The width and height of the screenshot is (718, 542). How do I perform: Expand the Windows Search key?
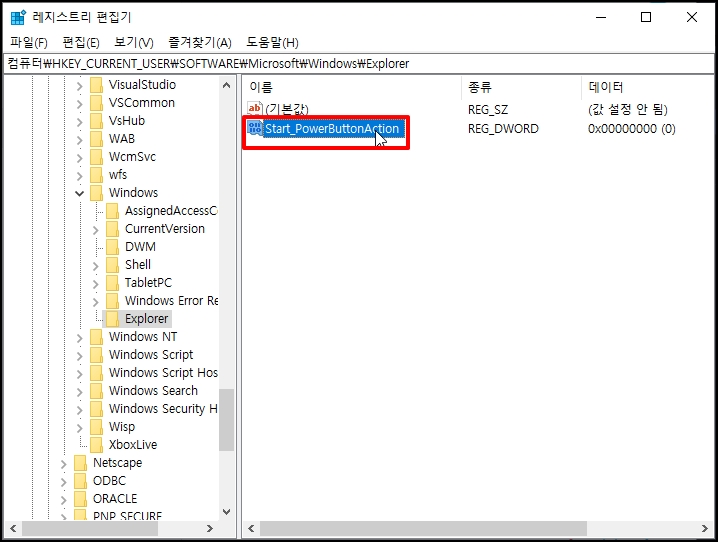[79, 391]
